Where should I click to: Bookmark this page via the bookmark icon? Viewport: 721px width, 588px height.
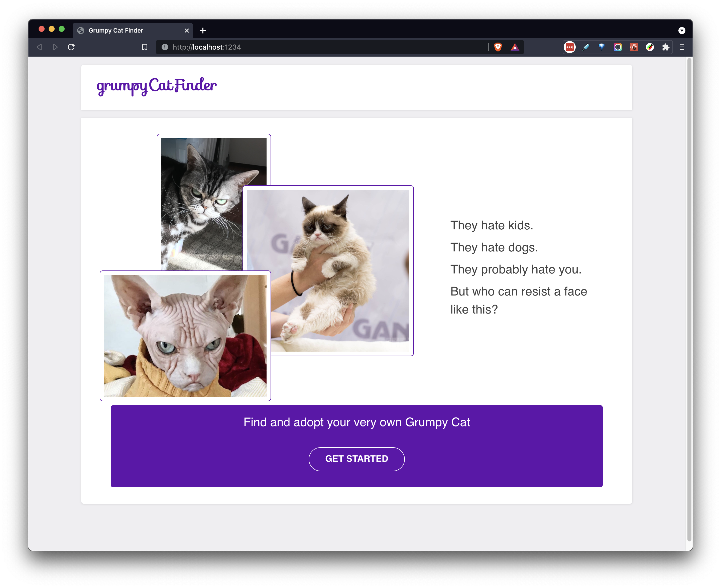(x=145, y=47)
